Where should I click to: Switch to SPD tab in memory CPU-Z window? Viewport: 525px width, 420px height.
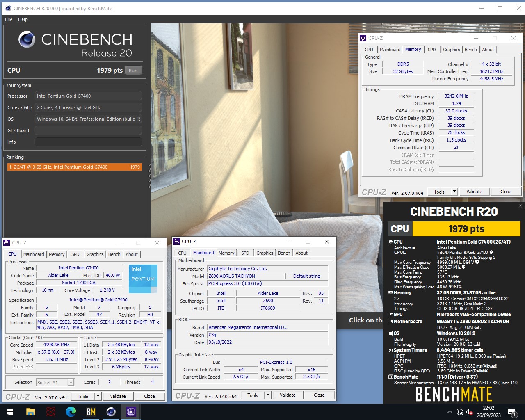(x=432, y=50)
